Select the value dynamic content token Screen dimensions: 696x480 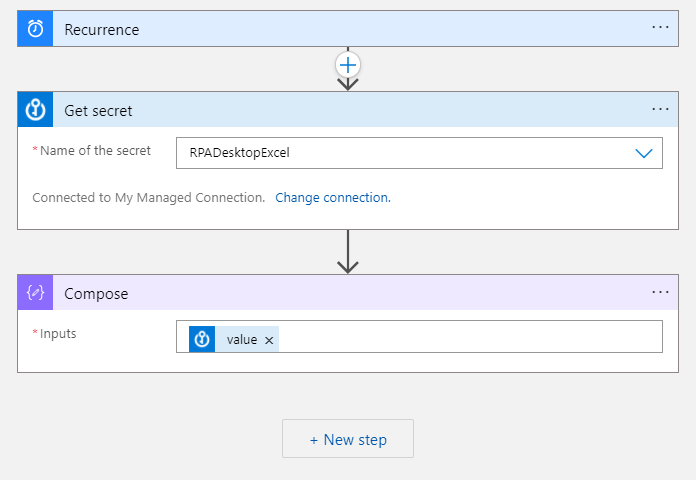(234, 339)
